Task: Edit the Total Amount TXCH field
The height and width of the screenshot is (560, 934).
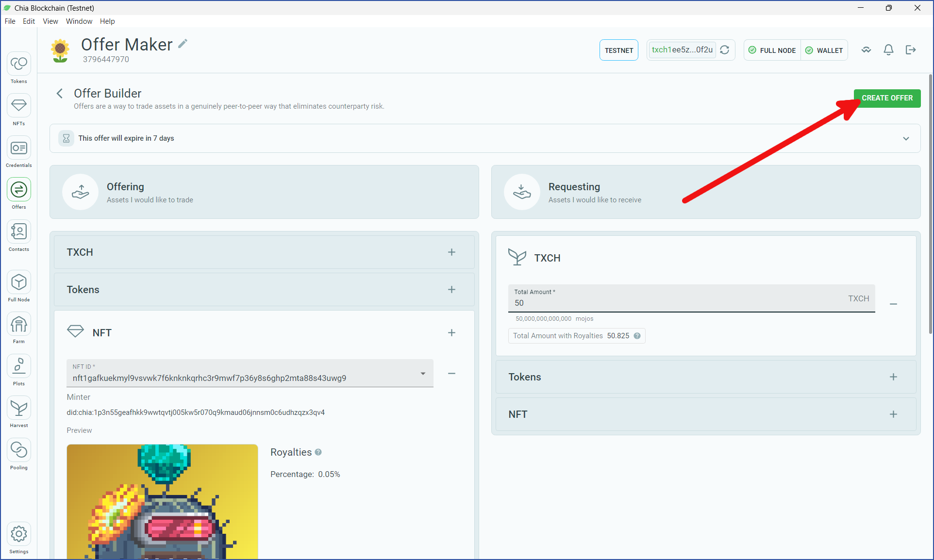Action: click(691, 298)
